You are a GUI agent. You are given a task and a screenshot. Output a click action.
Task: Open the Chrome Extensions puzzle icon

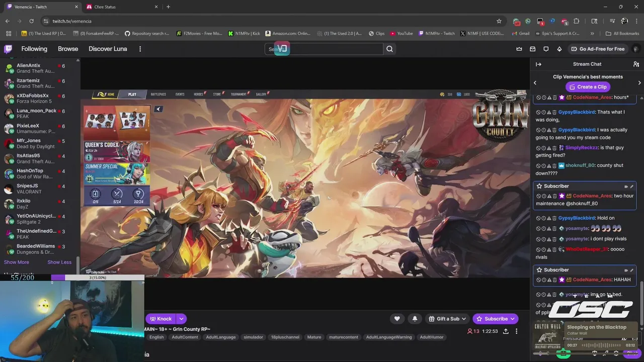577,21
